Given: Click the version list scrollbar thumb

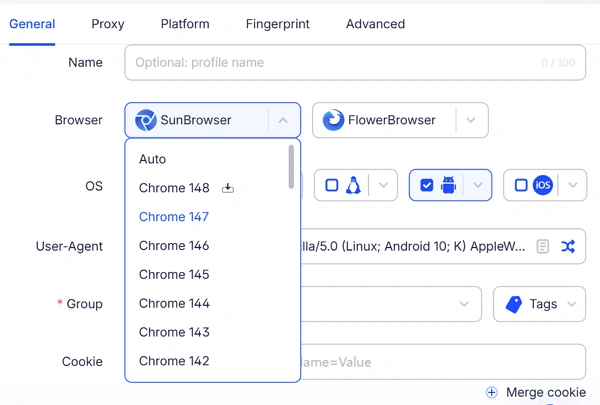Looking at the screenshot, I should tap(291, 167).
